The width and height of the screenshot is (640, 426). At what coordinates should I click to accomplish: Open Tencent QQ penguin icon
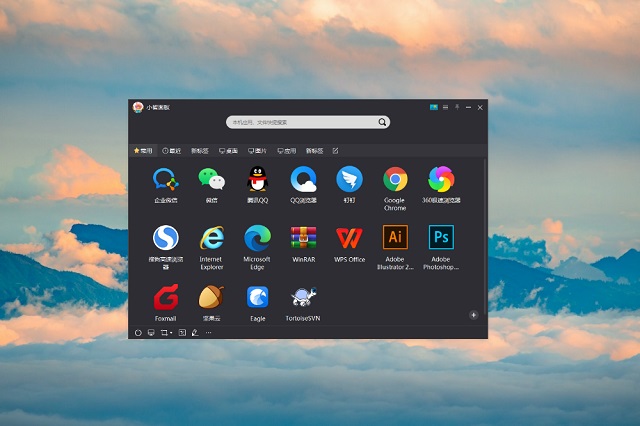[x=257, y=180]
